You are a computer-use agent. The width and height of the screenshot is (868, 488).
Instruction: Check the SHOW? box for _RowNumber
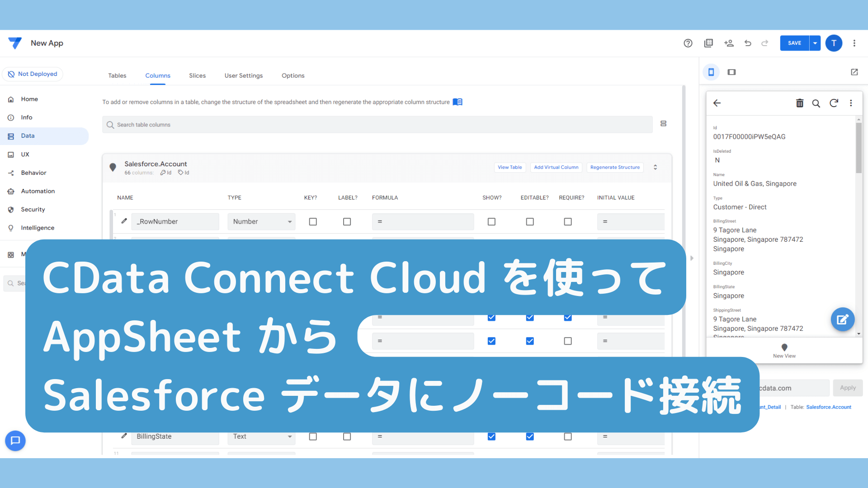[x=491, y=222]
